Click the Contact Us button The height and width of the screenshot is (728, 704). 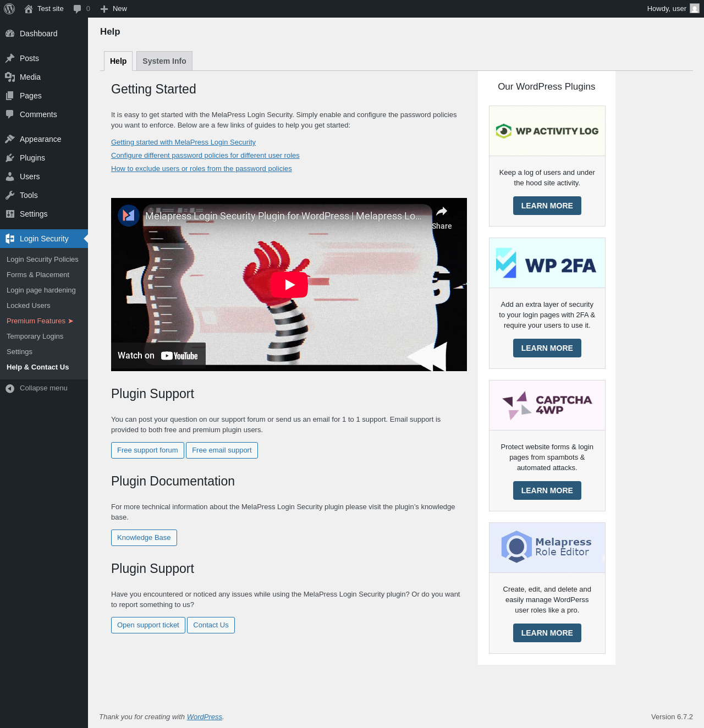pos(211,625)
